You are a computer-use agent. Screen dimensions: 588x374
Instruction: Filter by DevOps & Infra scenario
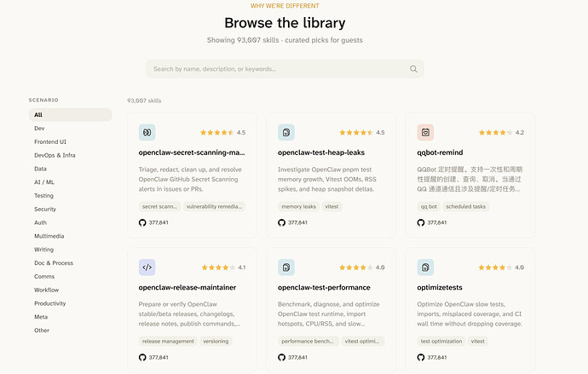click(55, 155)
